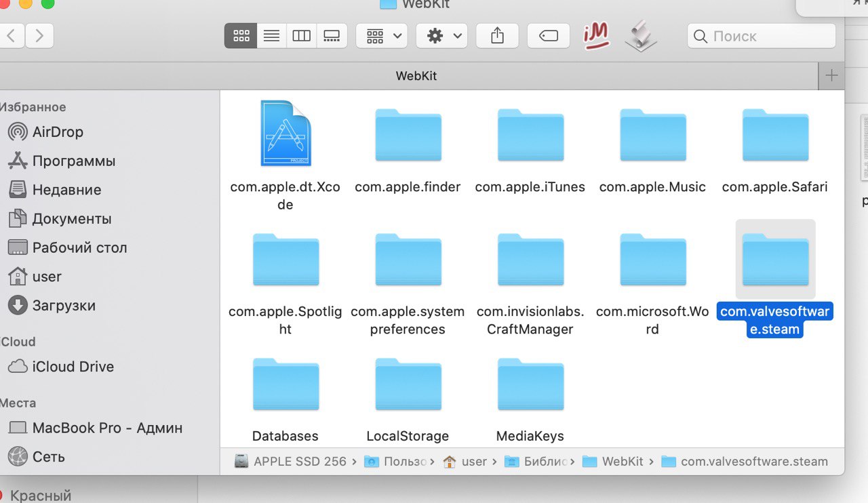Open Документы in the sidebar
This screenshot has width=868, height=503.
point(60,219)
